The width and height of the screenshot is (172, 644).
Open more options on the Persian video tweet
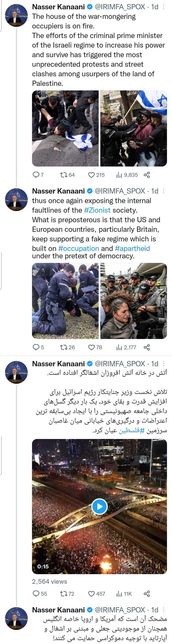tap(163, 363)
